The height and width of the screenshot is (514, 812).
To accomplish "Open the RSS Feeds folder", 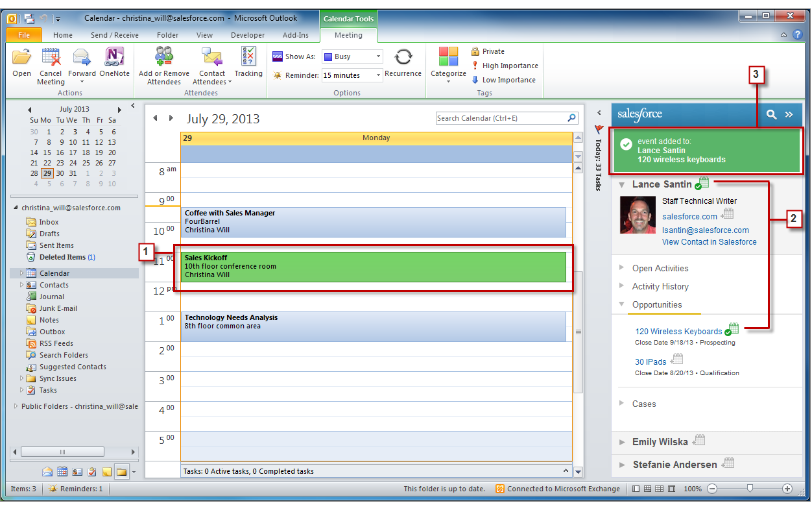I will coord(56,343).
